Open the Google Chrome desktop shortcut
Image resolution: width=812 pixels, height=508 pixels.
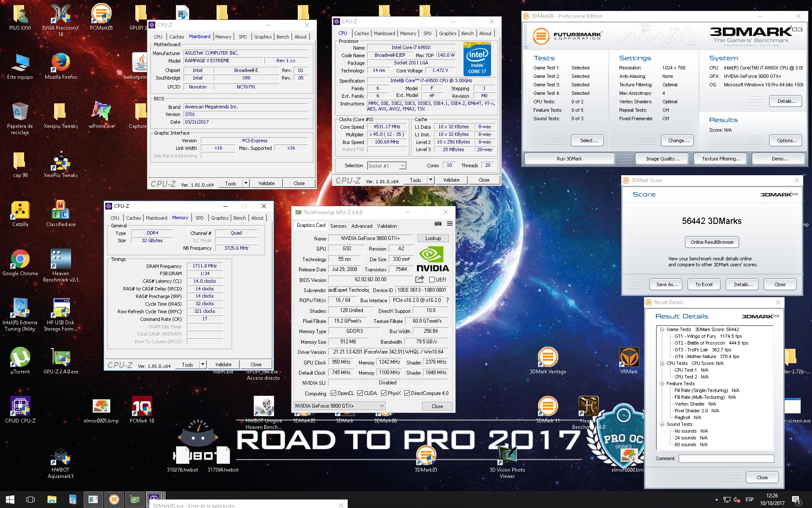(x=20, y=262)
